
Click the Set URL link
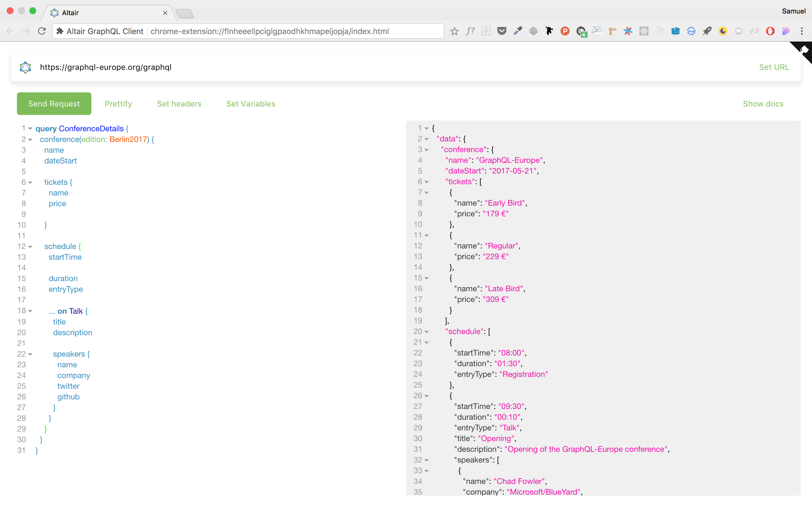[774, 67]
